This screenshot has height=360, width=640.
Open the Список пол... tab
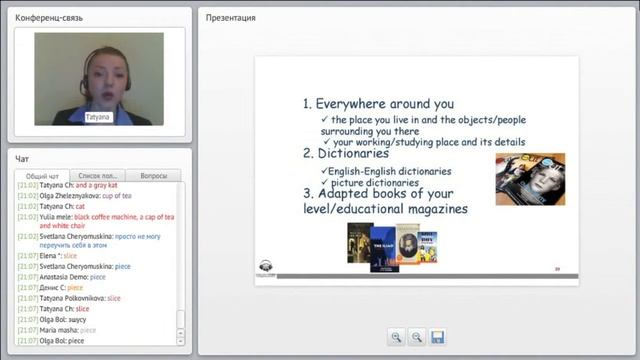pyautogui.click(x=98, y=176)
